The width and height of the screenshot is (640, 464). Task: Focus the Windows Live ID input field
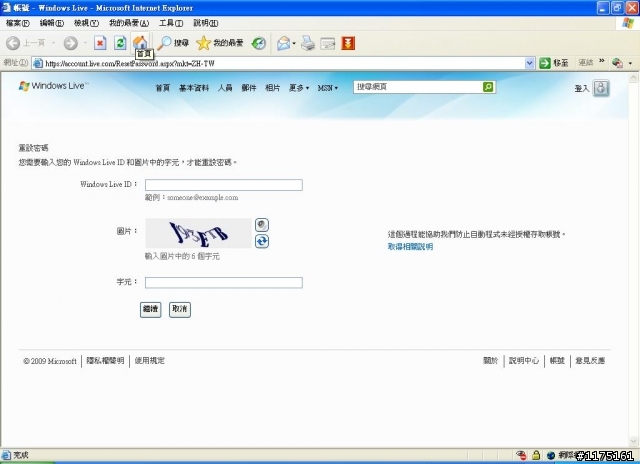click(224, 185)
